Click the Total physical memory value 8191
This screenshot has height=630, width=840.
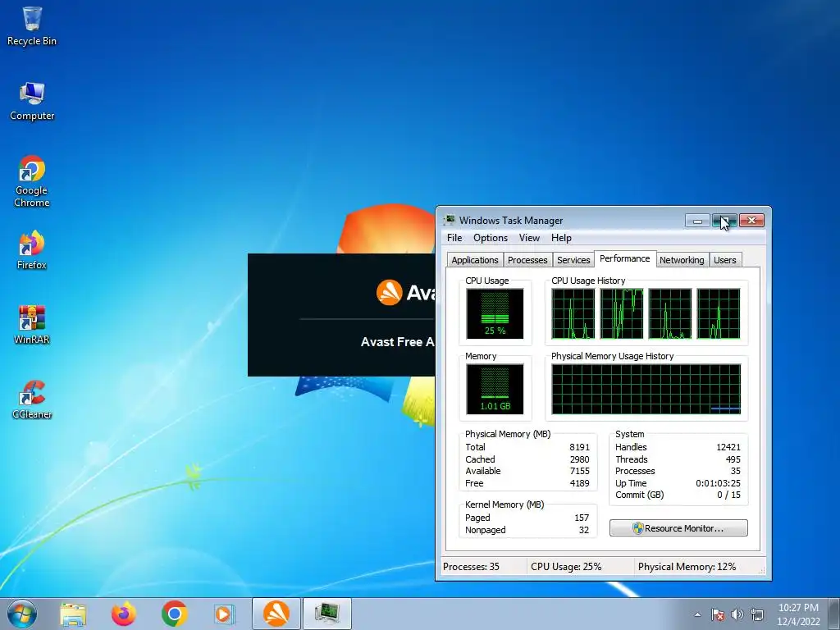coord(579,447)
